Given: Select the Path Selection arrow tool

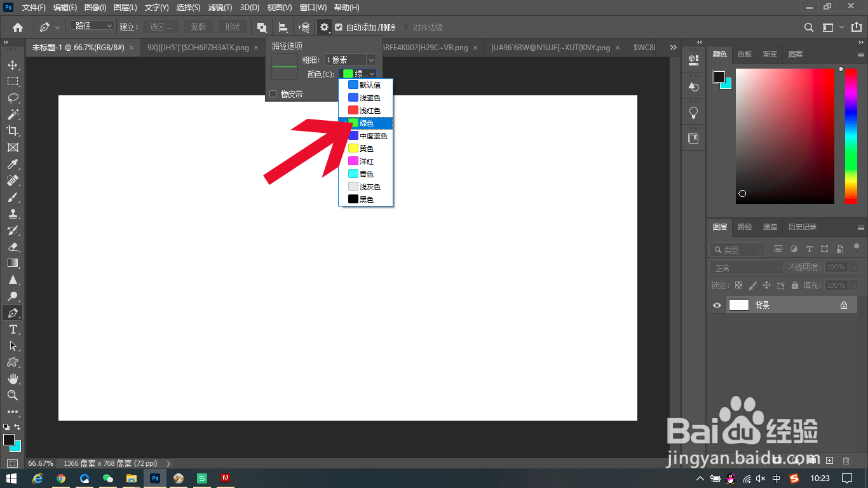Looking at the screenshot, I should click(x=12, y=346).
